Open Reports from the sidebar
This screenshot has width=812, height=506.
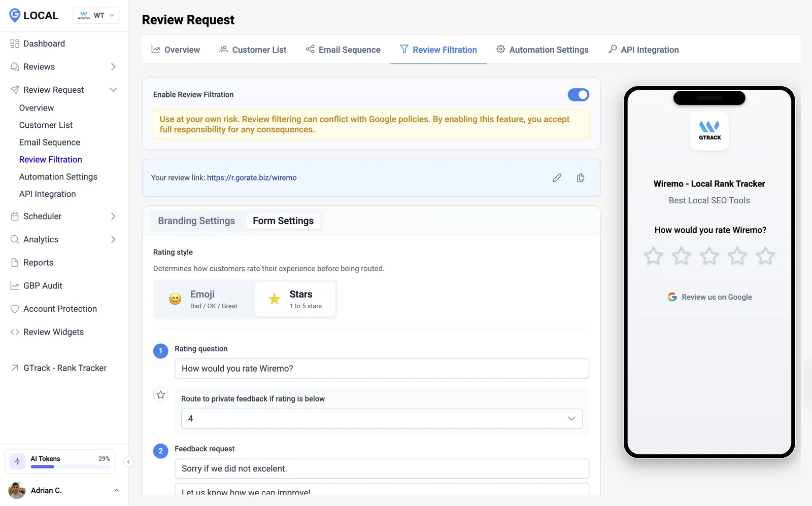(38, 263)
